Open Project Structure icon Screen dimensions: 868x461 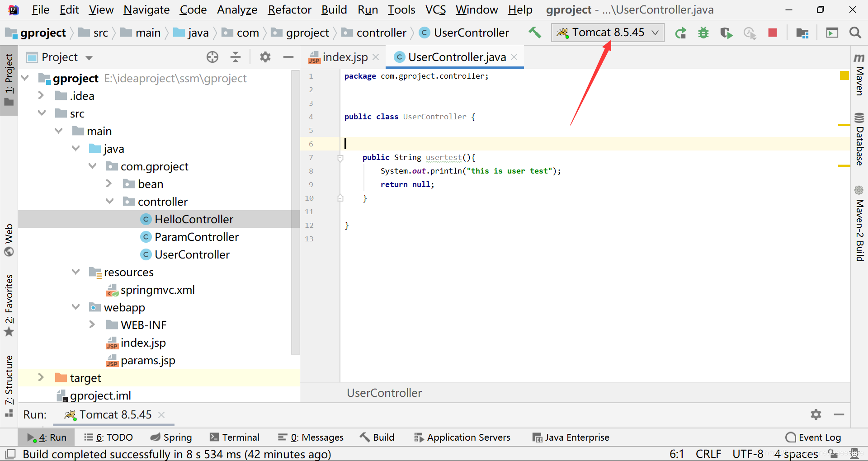[802, 33]
